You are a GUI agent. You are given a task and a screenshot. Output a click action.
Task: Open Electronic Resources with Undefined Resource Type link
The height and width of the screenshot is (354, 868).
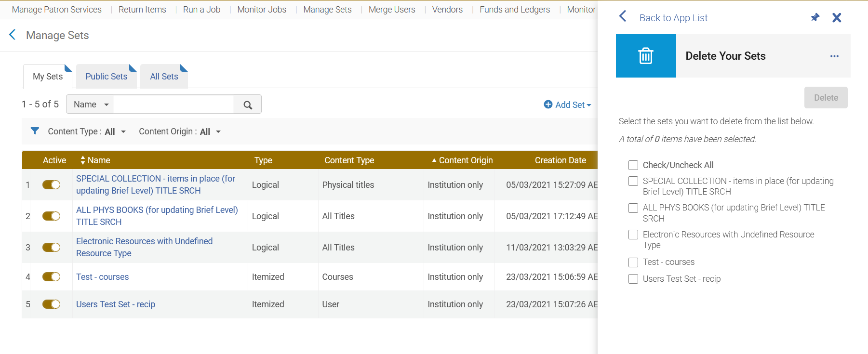point(144,247)
